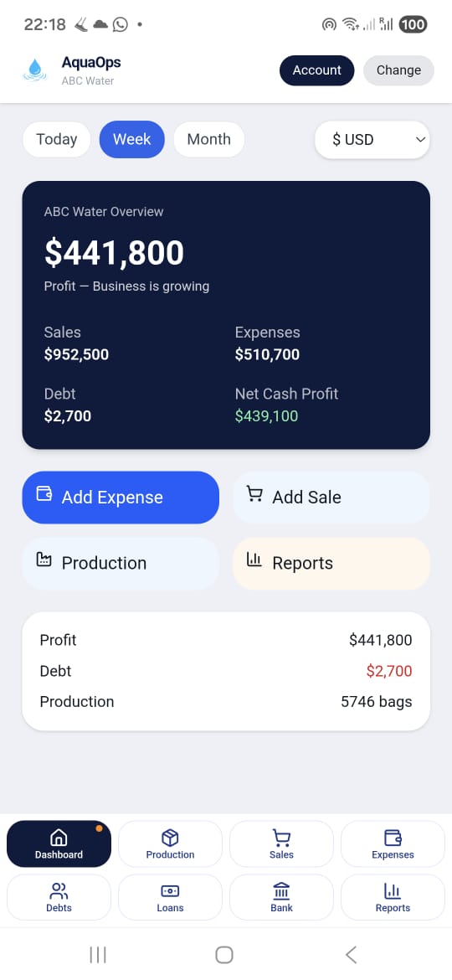Open the $ USD currency dropdown

[x=372, y=139]
